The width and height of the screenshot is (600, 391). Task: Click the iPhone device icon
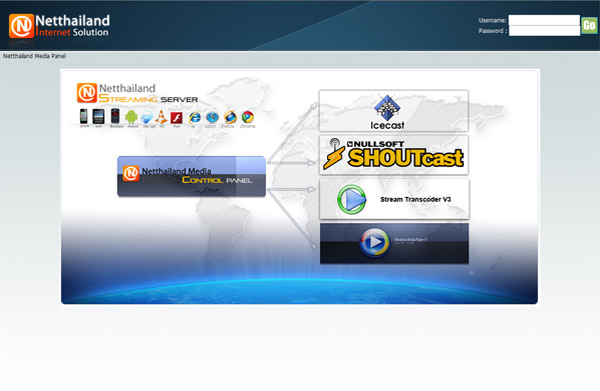click(83, 116)
